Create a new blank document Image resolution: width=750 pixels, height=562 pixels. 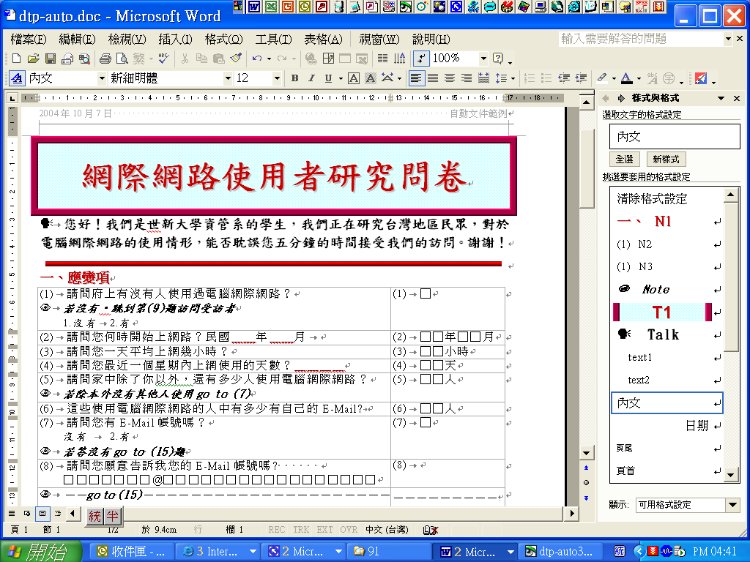point(16,58)
